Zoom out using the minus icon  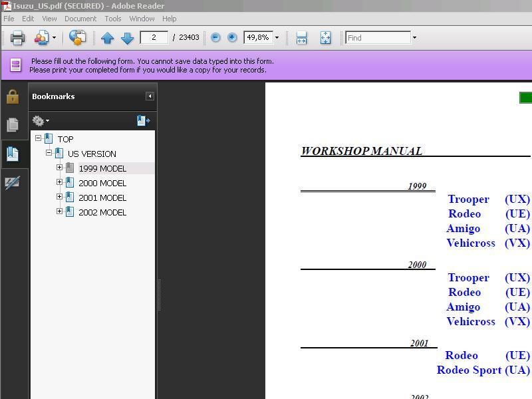[x=215, y=38]
